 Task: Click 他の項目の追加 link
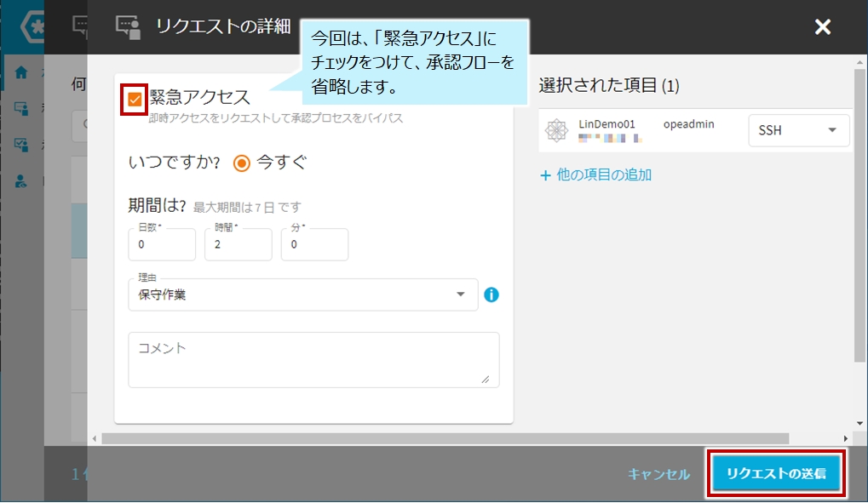coord(595,174)
